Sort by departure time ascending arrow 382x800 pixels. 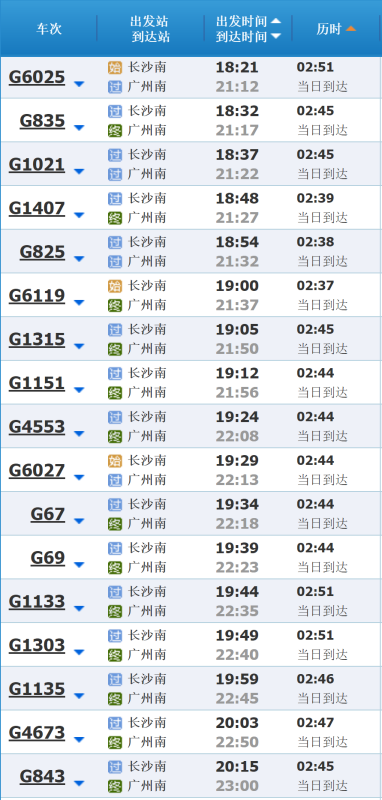coord(275,21)
